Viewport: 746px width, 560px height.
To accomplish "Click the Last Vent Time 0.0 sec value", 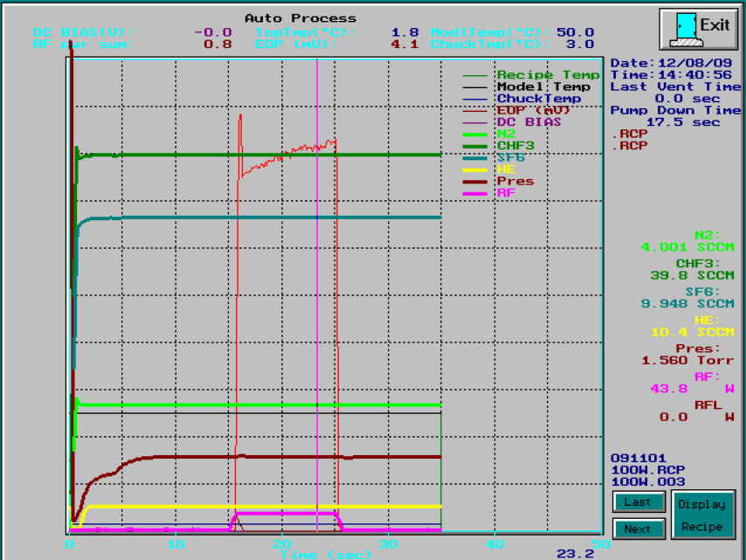I will 687,99.
